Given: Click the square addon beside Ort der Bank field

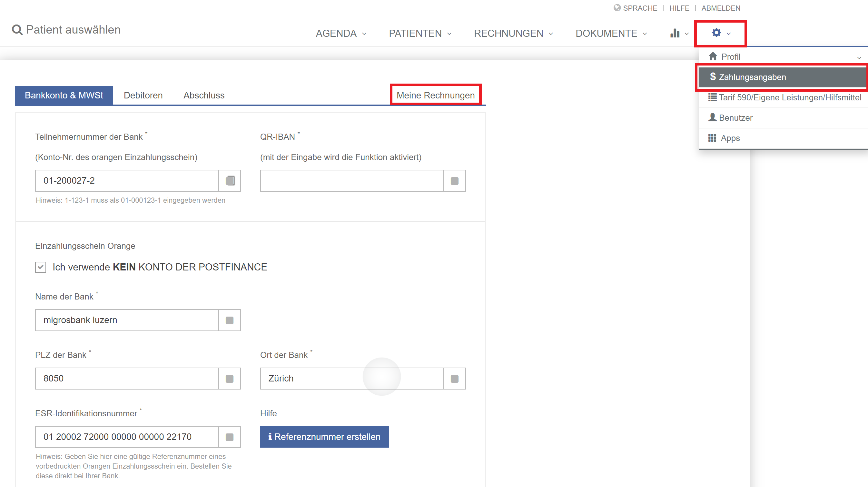Looking at the screenshot, I should (x=455, y=379).
